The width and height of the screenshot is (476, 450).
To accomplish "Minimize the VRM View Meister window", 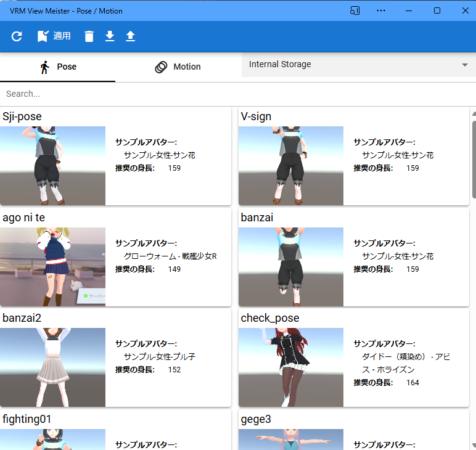I will coord(409,11).
